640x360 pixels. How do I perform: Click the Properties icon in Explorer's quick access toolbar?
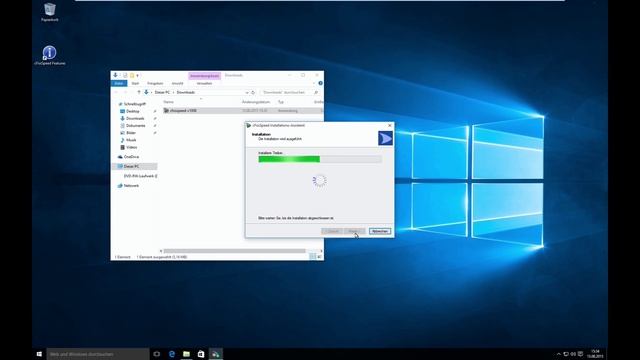[125, 76]
